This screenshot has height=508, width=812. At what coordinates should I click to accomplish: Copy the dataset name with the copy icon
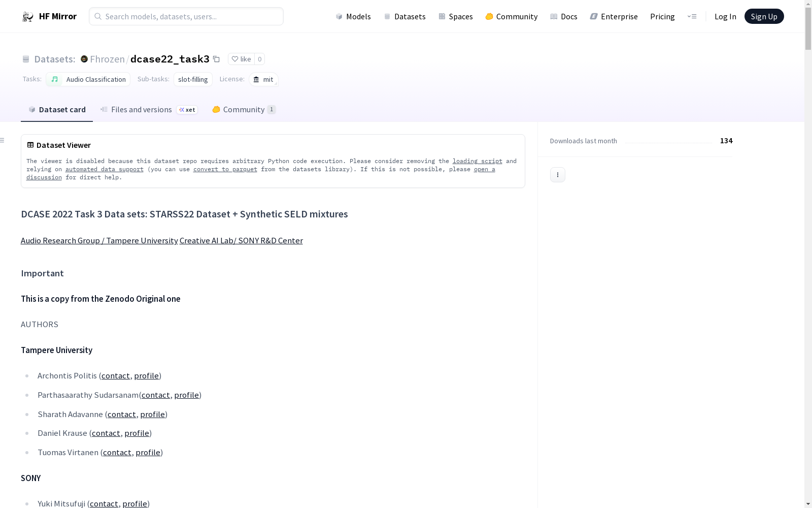click(x=216, y=59)
